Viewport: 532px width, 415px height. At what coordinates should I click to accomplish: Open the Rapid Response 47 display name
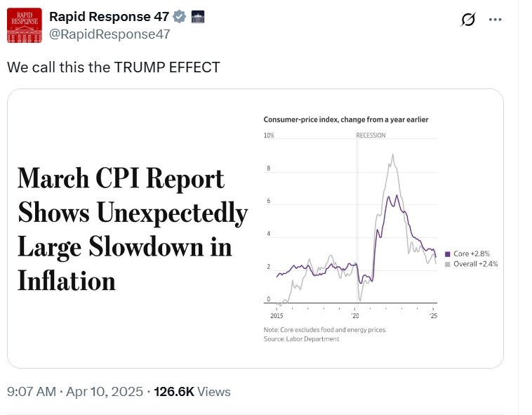(x=109, y=17)
